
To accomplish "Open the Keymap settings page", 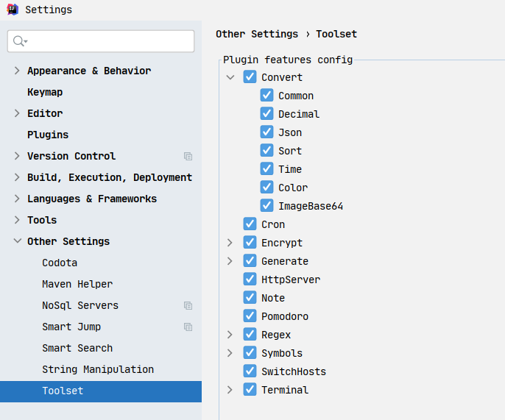I will (45, 92).
